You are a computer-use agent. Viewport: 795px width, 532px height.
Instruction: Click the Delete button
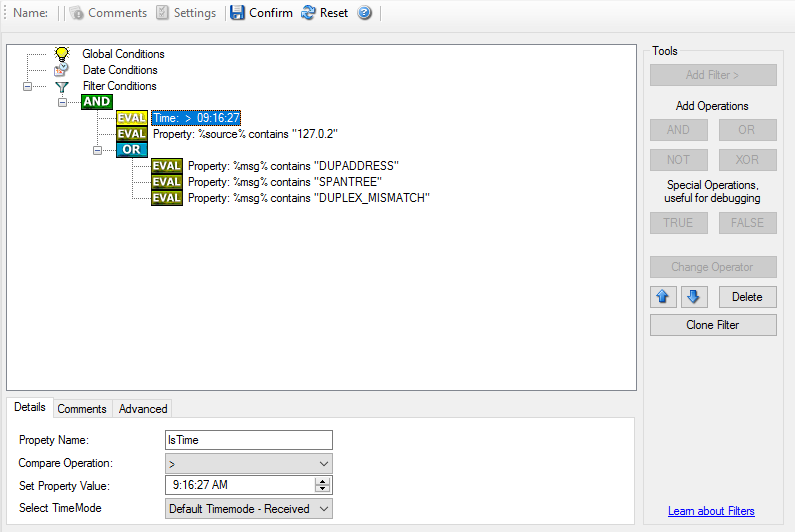click(747, 297)
